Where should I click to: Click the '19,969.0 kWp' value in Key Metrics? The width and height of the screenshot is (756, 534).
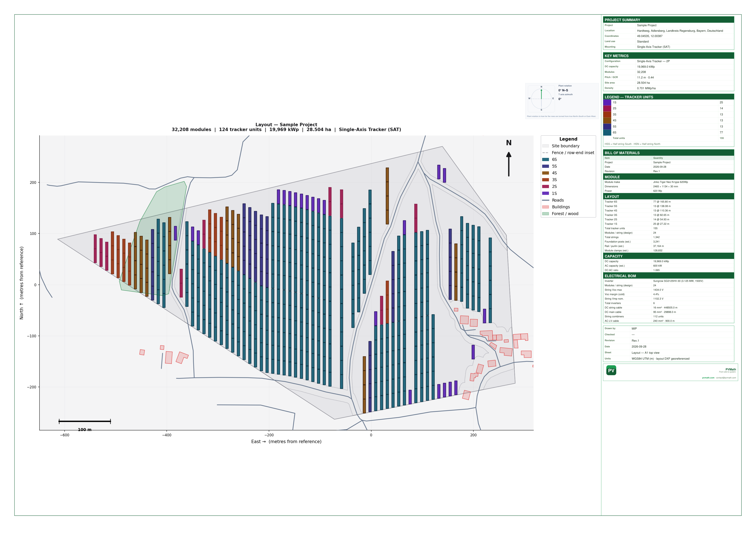(x=646, y=67)
